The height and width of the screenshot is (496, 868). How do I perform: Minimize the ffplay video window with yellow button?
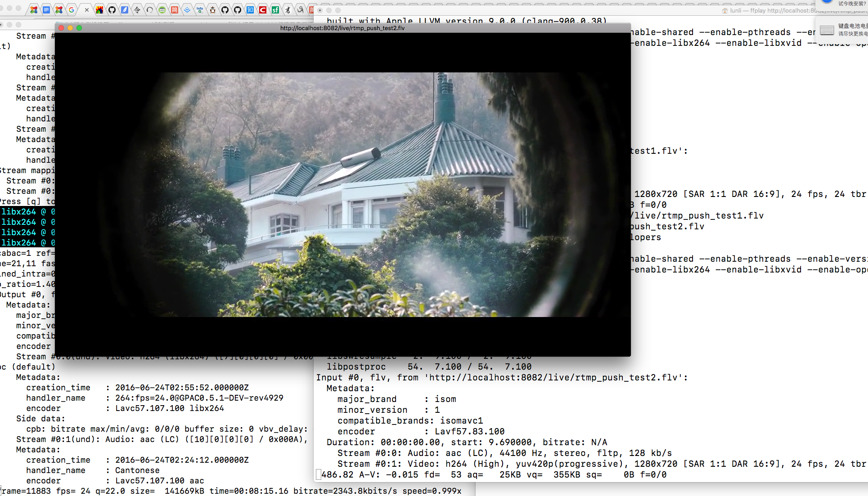[70, 28]
